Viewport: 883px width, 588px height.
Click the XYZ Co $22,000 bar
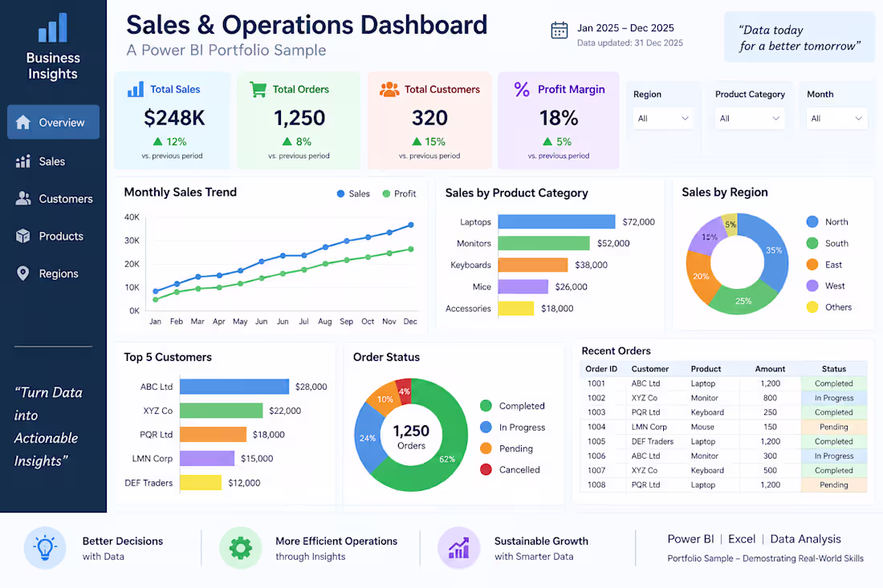222,411
